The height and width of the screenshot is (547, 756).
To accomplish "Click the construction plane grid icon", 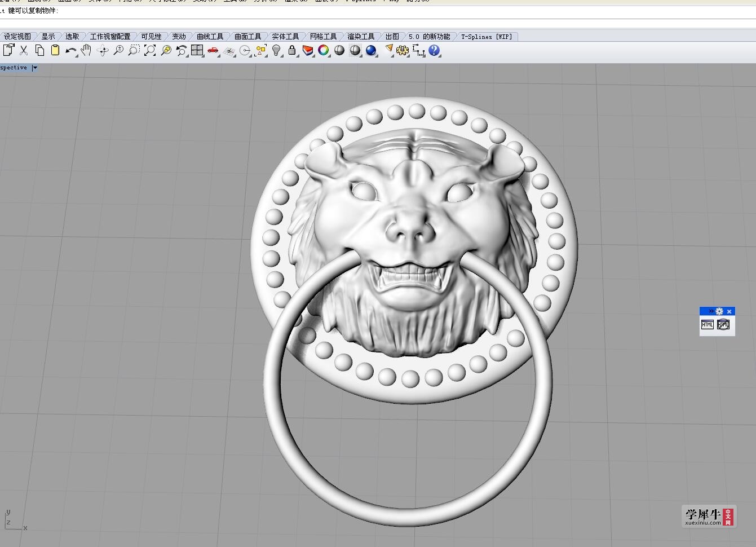I will pyautogui.click(x=229, y=50).
